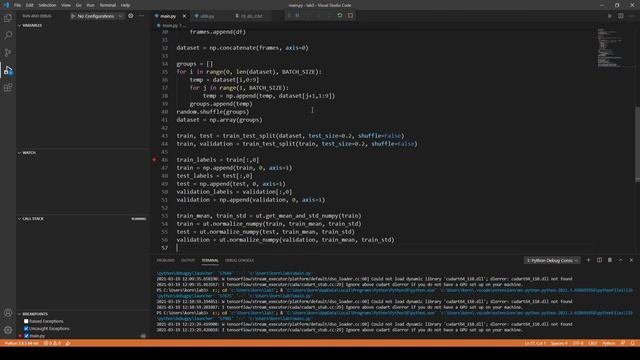The image size is (640, 360).
Task: Open the Manage gear in activity bar
Action: coord(8,330)
